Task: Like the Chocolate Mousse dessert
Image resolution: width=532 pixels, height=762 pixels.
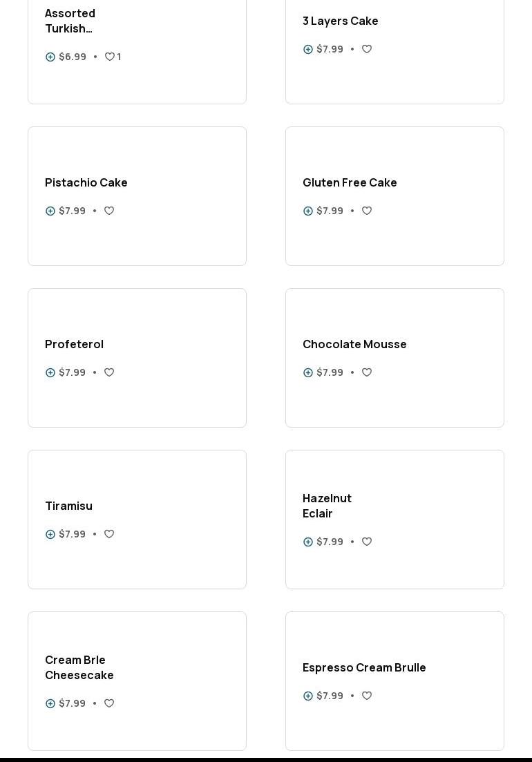Action: click(x=367, y=373)
